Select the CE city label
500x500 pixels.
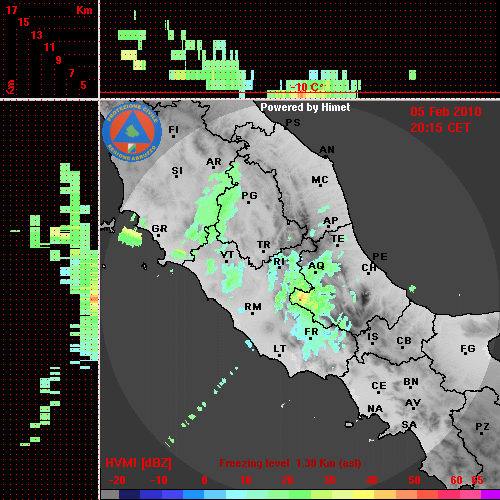pyautogui.click(x=379, y=386)
